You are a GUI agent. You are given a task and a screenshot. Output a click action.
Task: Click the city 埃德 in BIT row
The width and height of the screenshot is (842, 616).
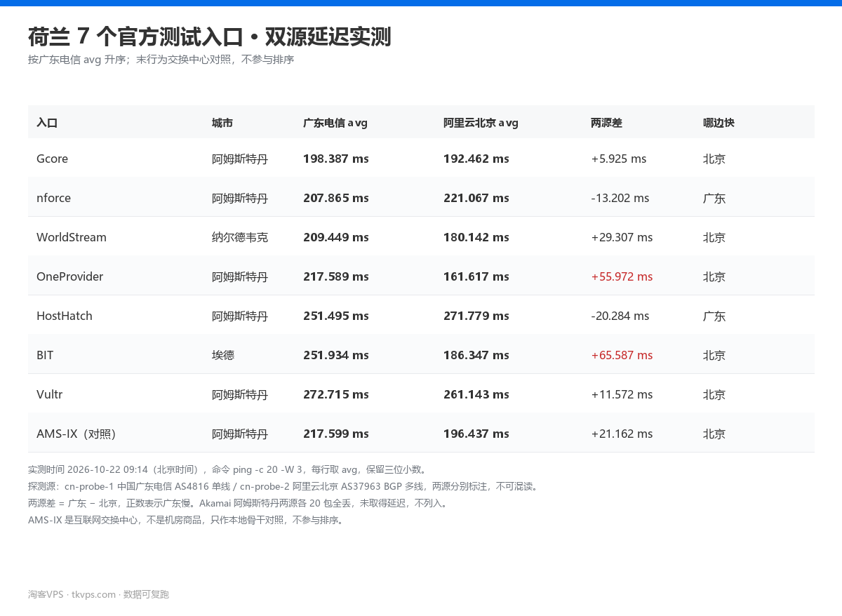223,355
